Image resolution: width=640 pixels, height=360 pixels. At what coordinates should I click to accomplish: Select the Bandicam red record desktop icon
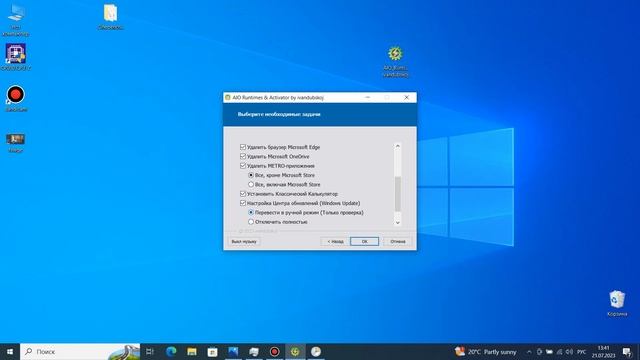pyautogui.click(x=16, y=98)
